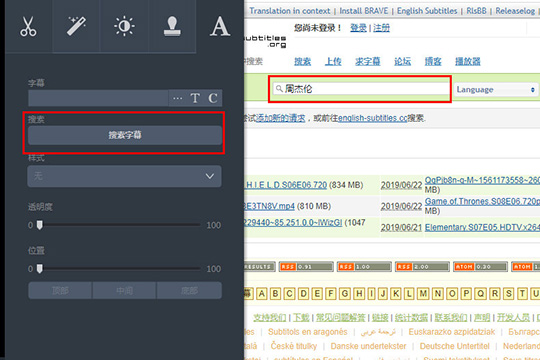Screen dimensions: 540x360
Task: Click the Releaselog link
Action: [515, 11]
